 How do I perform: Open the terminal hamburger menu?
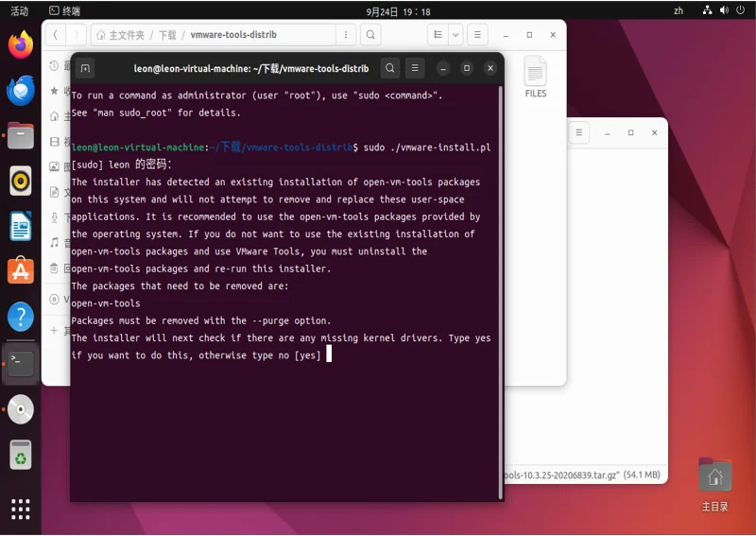coord(415,68)
